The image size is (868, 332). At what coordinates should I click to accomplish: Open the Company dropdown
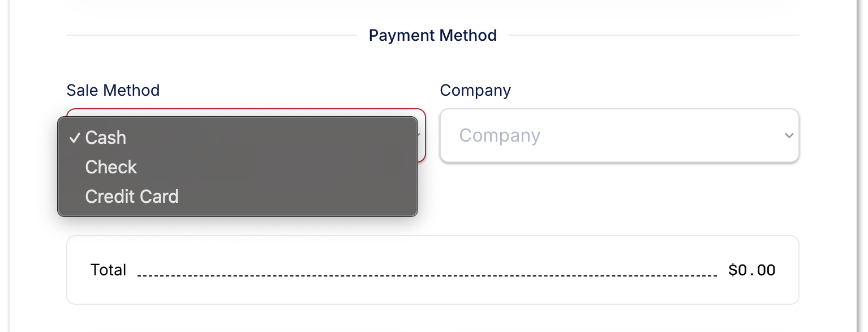620,135
